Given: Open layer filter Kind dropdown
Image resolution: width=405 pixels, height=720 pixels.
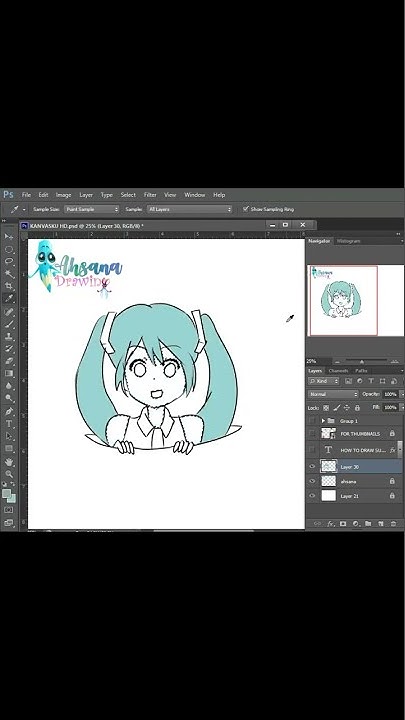Looking at the screenshot, I should click(323, 381).
